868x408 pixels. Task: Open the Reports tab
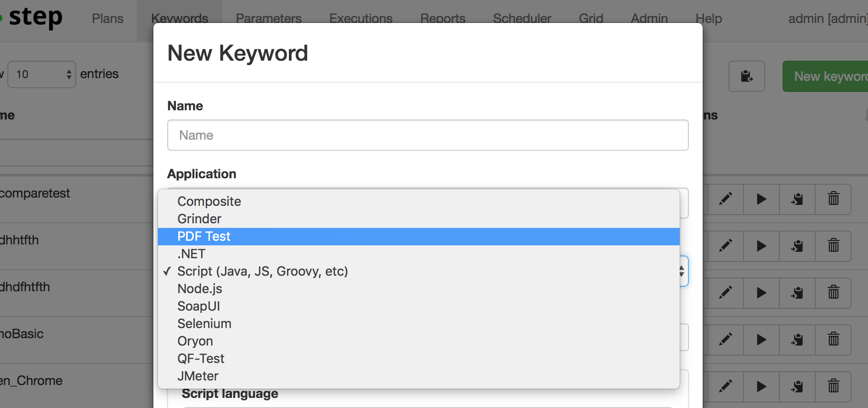click(443, 19)
